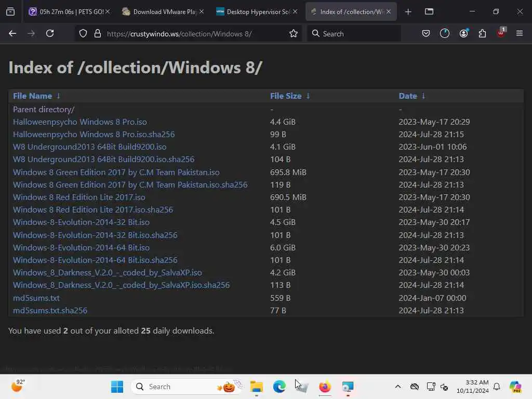Open the md5sums.txt.sha256 file
532x399 pixels.
click(x=50, y=311)
